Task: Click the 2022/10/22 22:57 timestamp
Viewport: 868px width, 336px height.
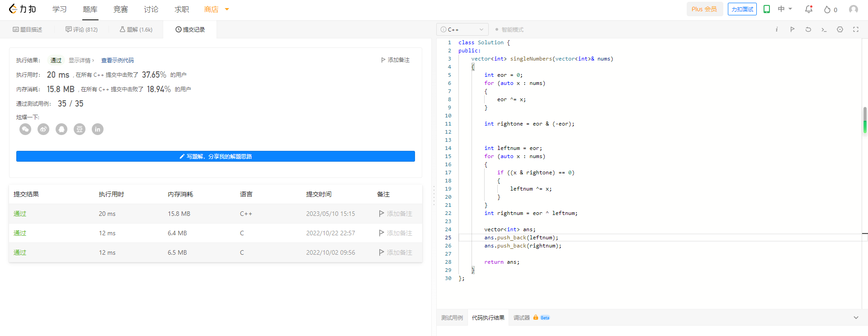Action: (x=330, y=233)
